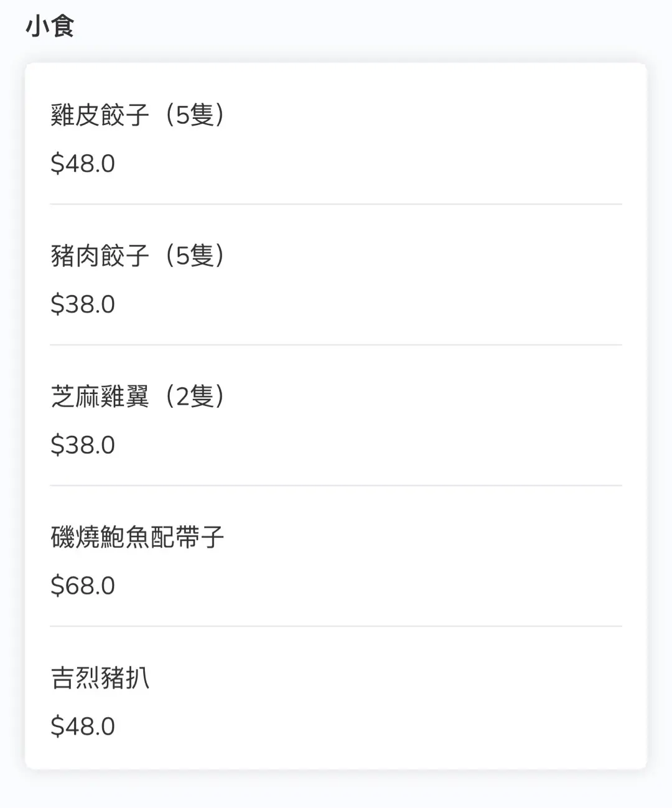Click the 小食 section heading
This screenshot has height=808, width=672.
pyautogui.click(x=50, y=27)
